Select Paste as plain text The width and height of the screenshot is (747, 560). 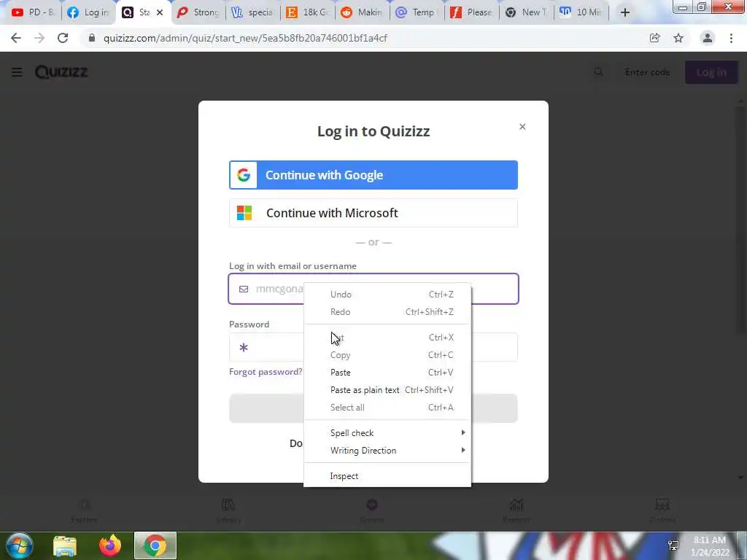click(x=387, y=390)
